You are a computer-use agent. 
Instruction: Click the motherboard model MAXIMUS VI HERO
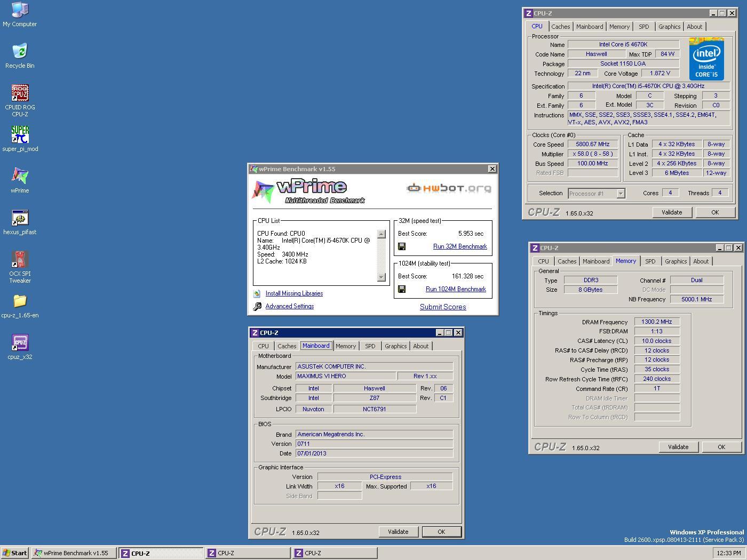(346, 376)
